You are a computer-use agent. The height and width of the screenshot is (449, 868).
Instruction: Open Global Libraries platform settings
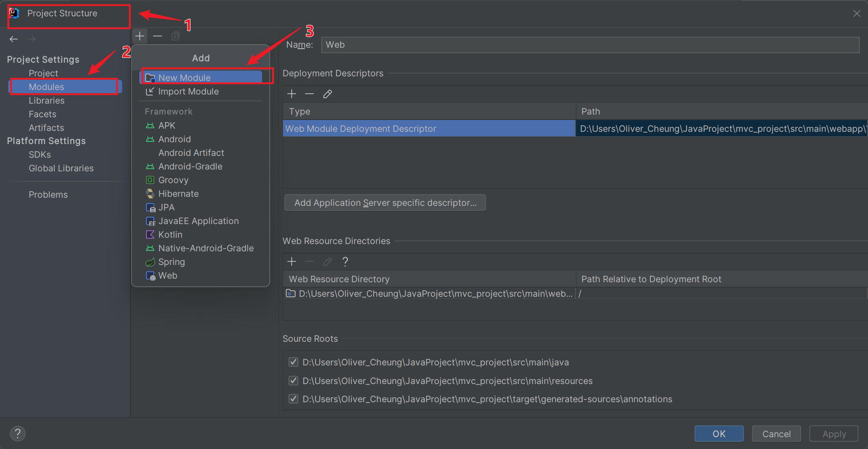tap(61, 168)
